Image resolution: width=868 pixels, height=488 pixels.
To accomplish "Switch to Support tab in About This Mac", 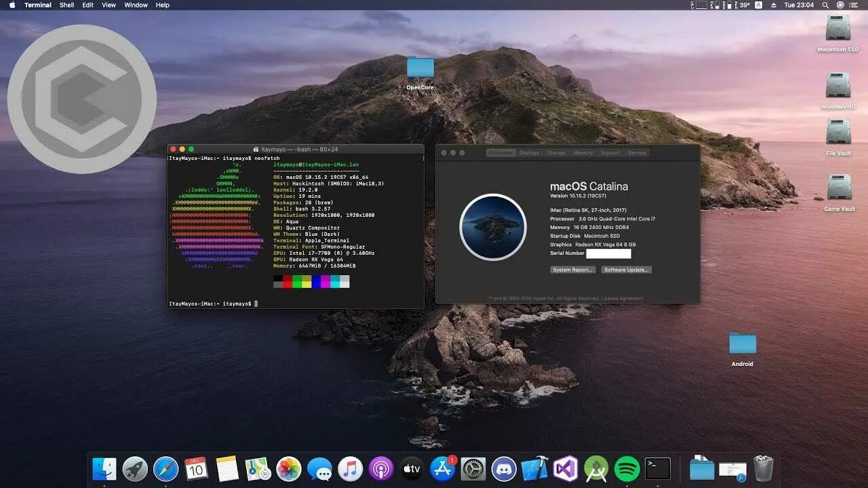I will 610,152.
